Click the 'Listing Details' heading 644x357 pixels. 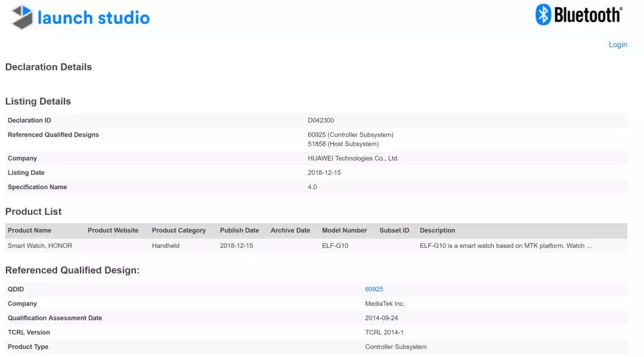click(x=38, y=101)
